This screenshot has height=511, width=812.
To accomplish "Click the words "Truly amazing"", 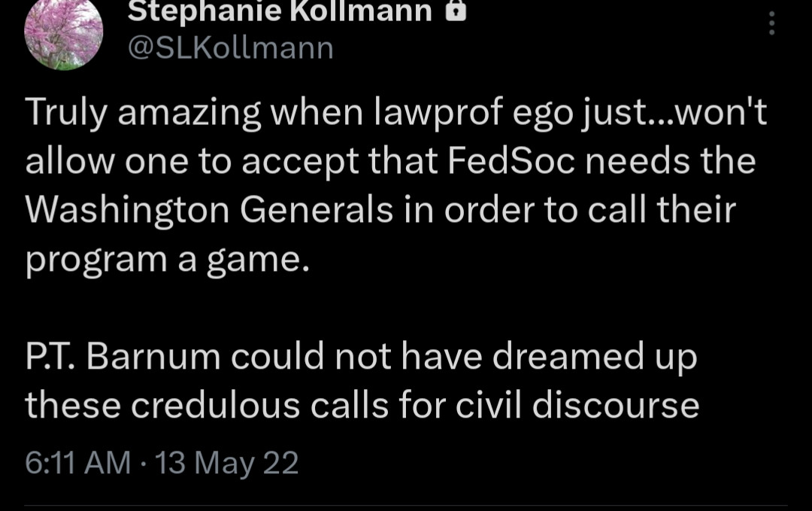I will coord(143,114).
